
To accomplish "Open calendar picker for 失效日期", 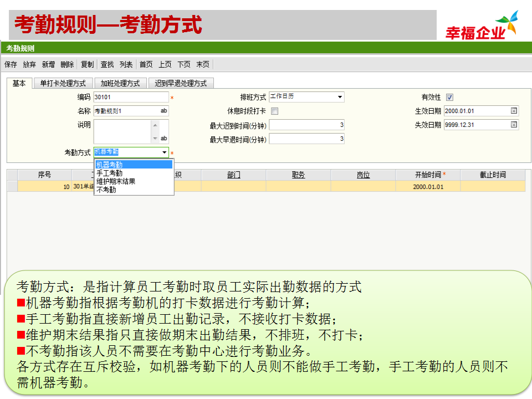I will (x=514, y=125).
